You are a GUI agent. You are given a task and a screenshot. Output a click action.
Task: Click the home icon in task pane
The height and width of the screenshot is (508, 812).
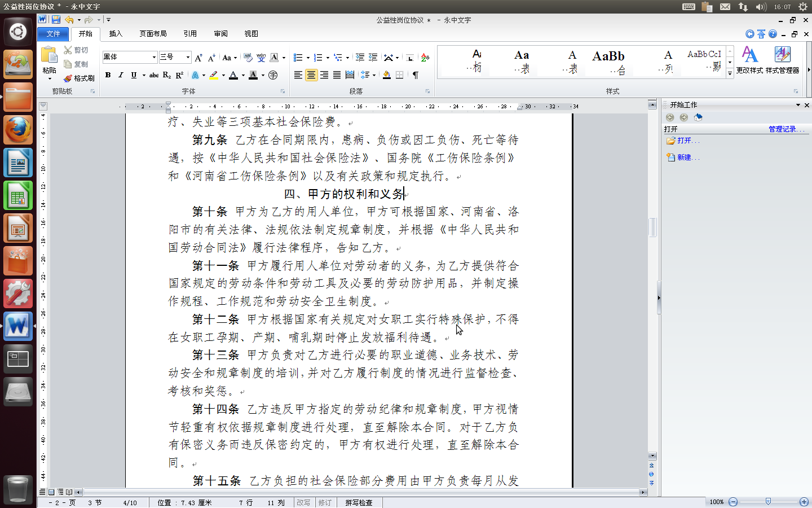(698, 117)
